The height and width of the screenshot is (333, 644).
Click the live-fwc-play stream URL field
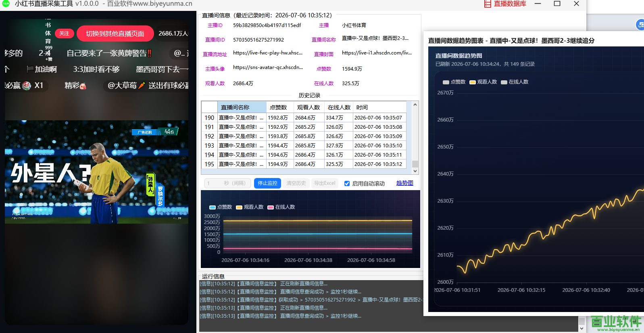click(x=268, y=53)
